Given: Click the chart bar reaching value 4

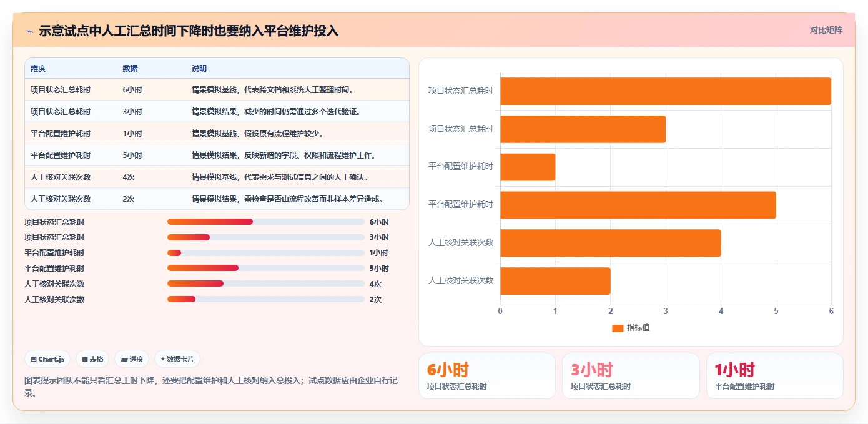Looking at the screenshot, I should point(611,243).
